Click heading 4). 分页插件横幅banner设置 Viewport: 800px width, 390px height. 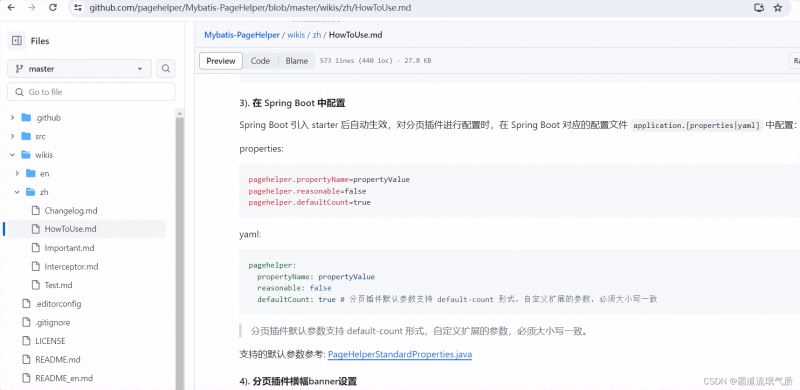298,381
